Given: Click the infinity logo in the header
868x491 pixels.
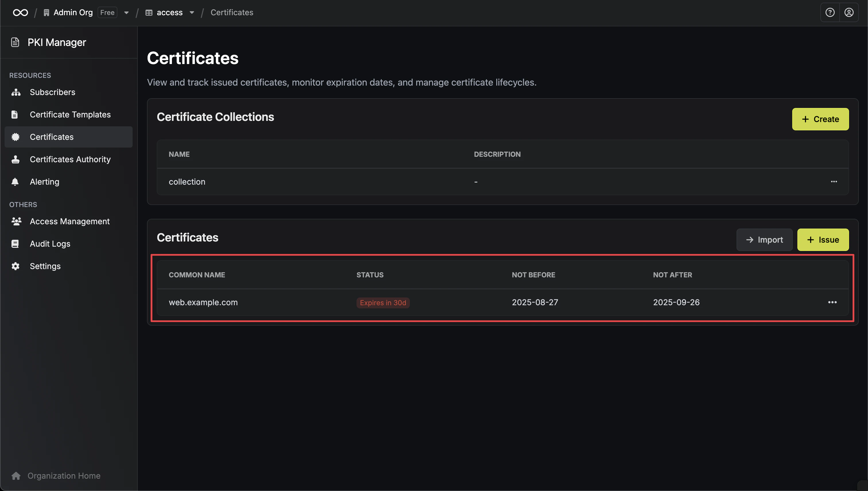Looking at the screenshot, I should (21, 12).
